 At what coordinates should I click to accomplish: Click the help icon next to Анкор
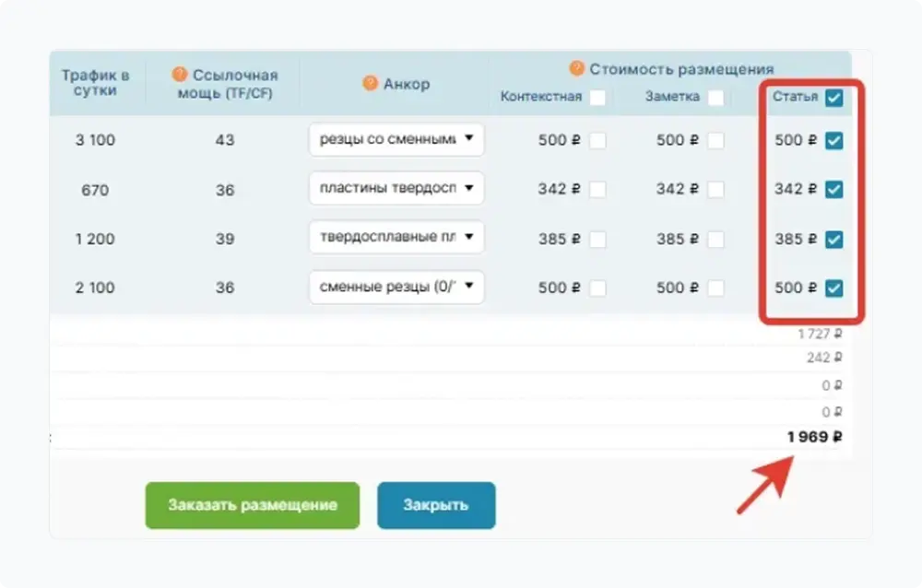pos(371,84)
